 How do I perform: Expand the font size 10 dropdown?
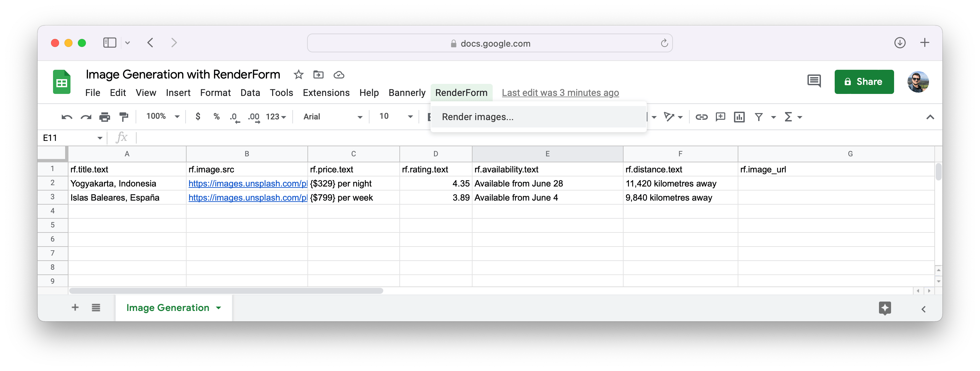[x=396, y=117]
